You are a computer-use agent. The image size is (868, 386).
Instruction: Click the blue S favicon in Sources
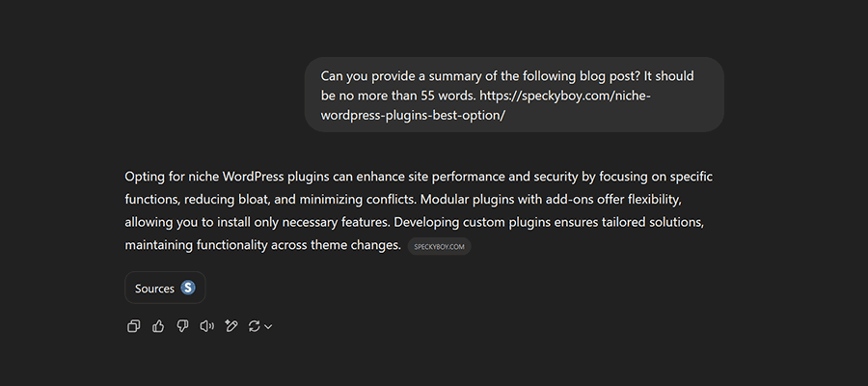(188, 288)
